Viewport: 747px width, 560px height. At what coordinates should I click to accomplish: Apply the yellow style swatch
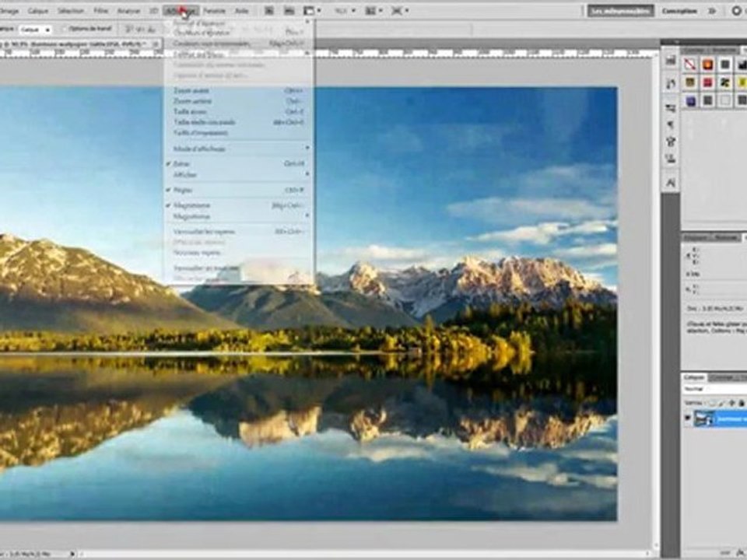(742, 82)
